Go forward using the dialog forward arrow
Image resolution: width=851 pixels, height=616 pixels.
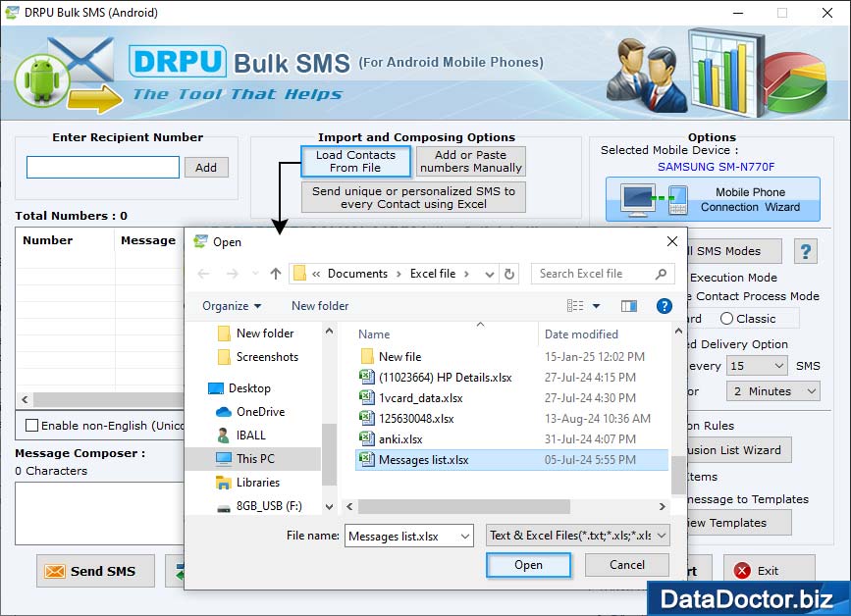233,274
